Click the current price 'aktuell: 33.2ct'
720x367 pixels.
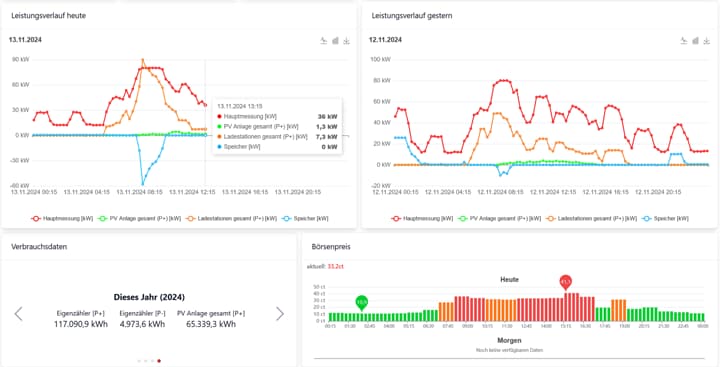[325, 266]
